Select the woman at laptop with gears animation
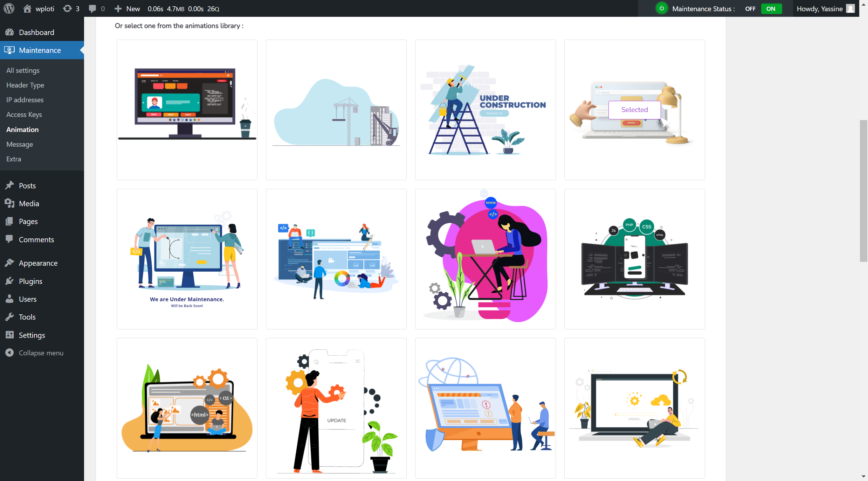Image resolution: width=868 pixels, height=481 pixels. click(x=485, y=259)
